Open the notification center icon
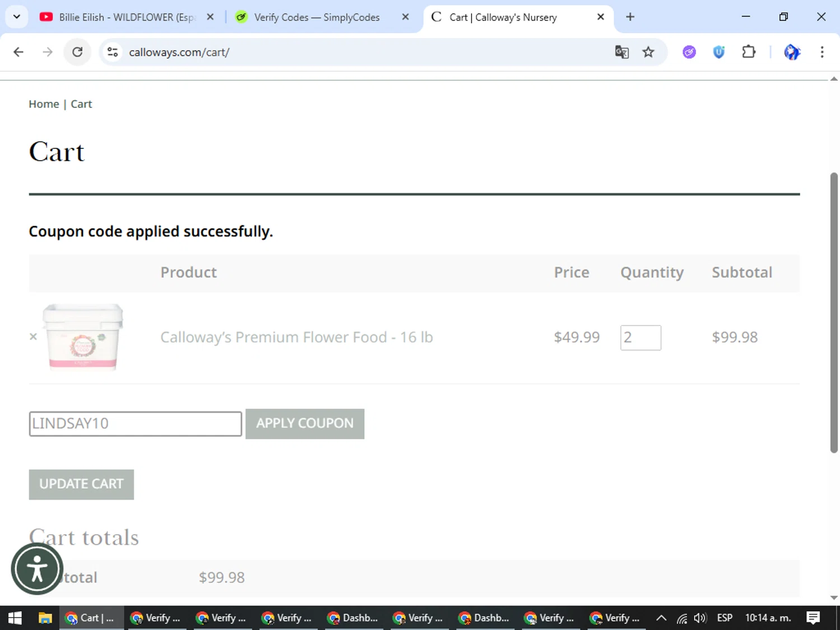 (813, 618)
